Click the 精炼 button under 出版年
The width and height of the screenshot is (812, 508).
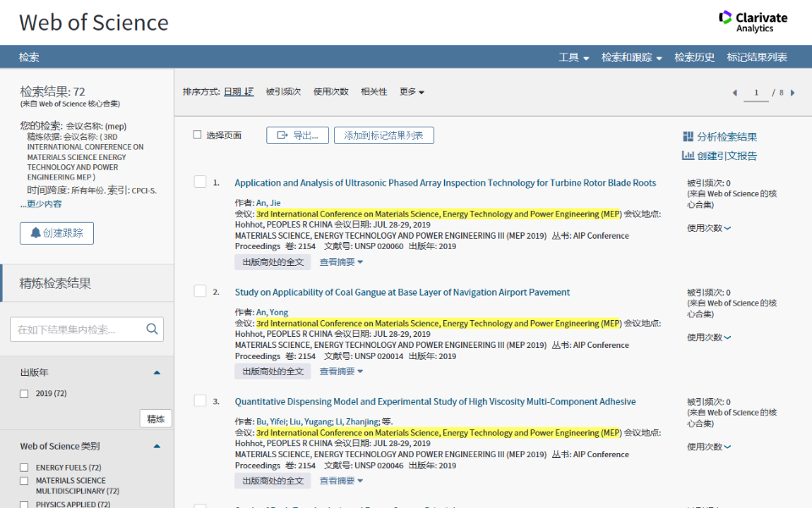coord(156,419)
